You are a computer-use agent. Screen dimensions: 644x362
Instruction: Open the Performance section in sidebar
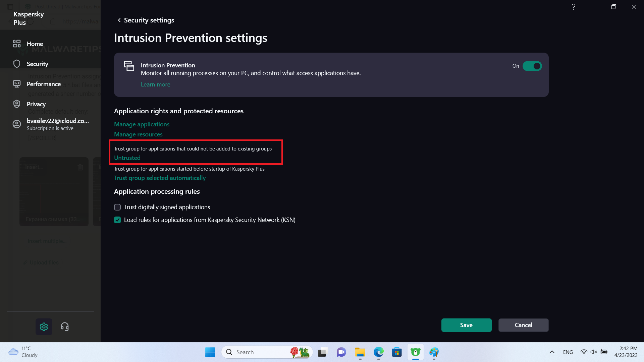(x=44, y=84)
